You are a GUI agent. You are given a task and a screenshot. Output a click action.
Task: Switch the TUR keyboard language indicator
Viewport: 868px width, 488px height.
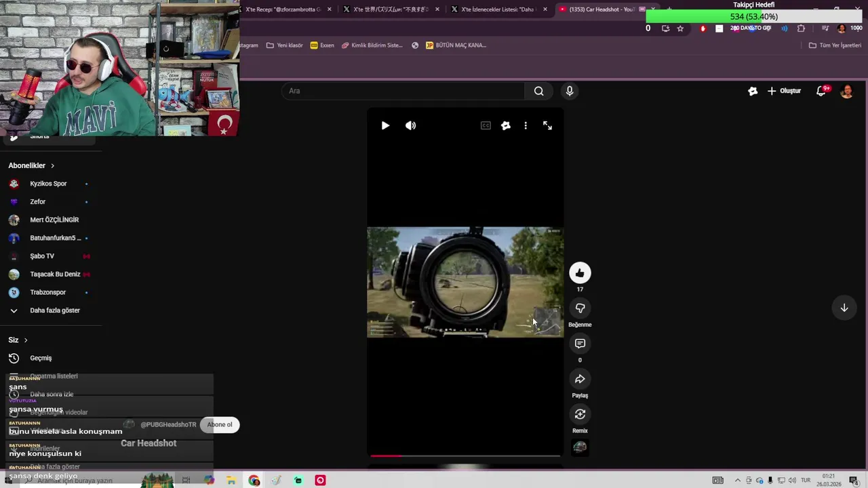point(806,481)
